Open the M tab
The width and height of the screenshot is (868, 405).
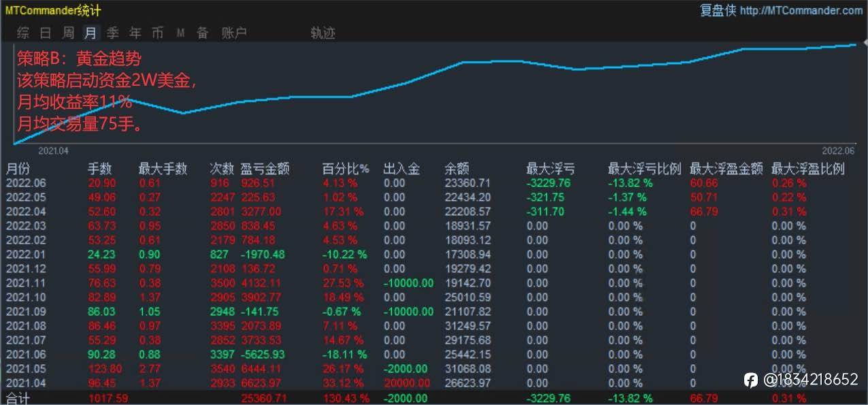(180, 33)
